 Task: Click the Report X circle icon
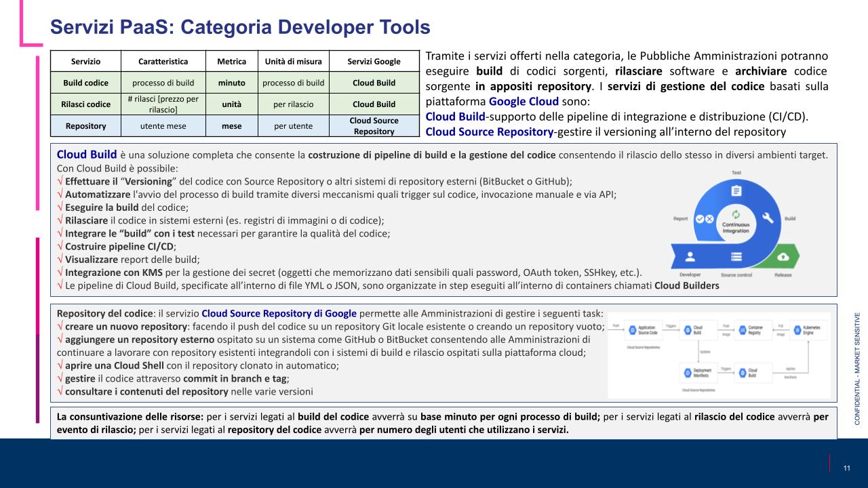tap(709, 219)
